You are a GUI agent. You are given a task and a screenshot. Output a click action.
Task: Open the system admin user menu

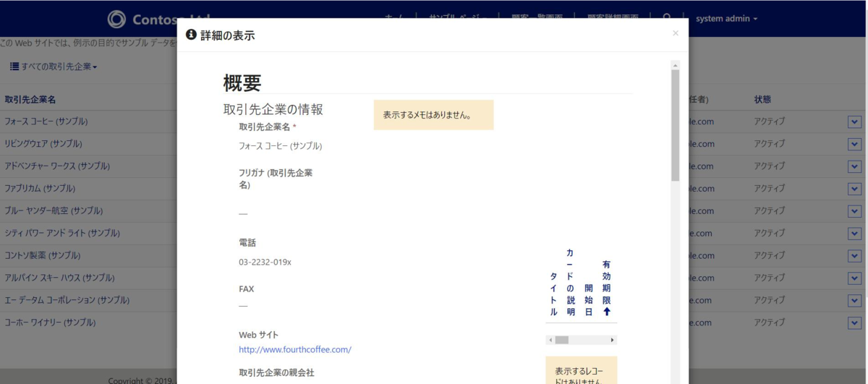click(x=726, y=19)
